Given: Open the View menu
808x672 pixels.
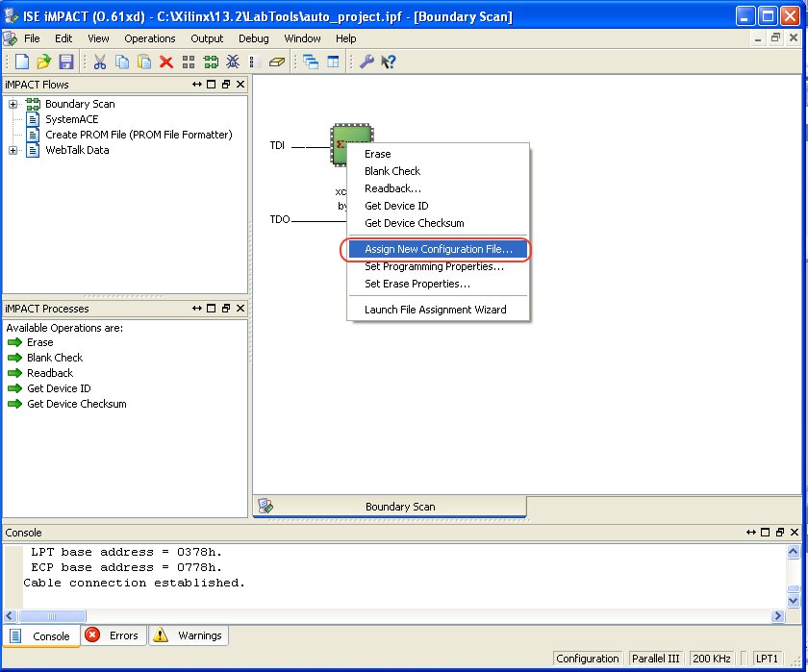Looking at the screenshot, I should pyautogui.click(x=98, y=38).
